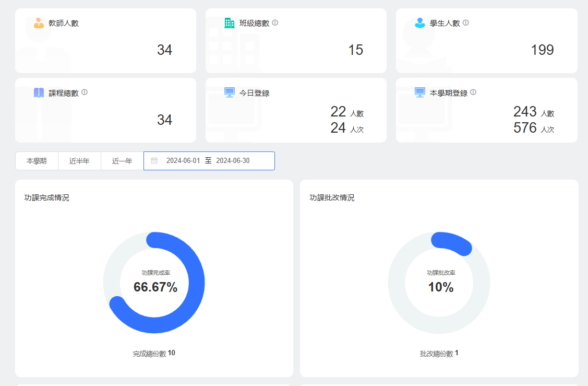Click the 班級總數 value 15
The width and height of the screenshot is (588, 386).
(355, 50)
